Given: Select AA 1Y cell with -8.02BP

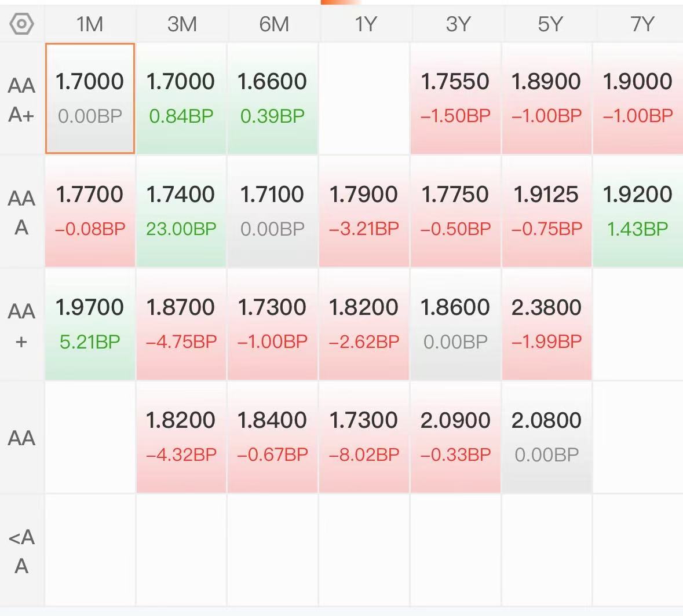Looking at the screenshot, I should point(364,437).
